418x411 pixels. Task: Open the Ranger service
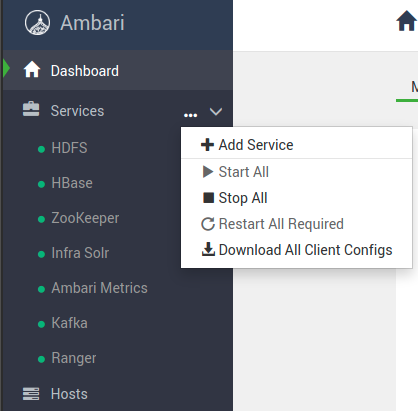click(74, 358)
